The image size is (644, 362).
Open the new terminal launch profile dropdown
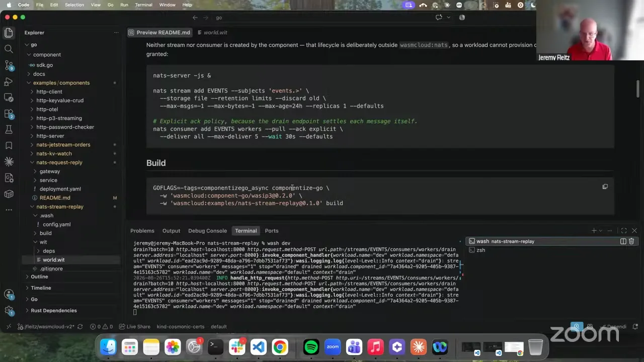[x=600, y=231]
